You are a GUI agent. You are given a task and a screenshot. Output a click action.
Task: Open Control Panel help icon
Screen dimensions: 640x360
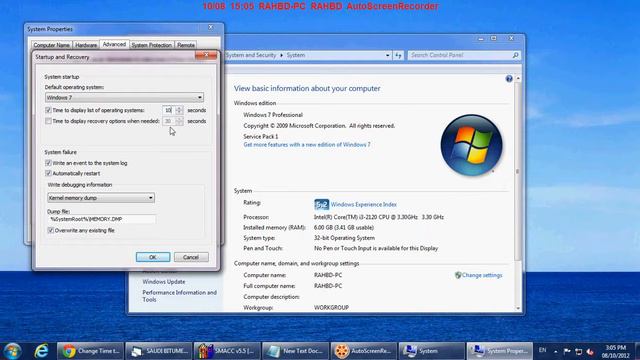pos(509,79)
